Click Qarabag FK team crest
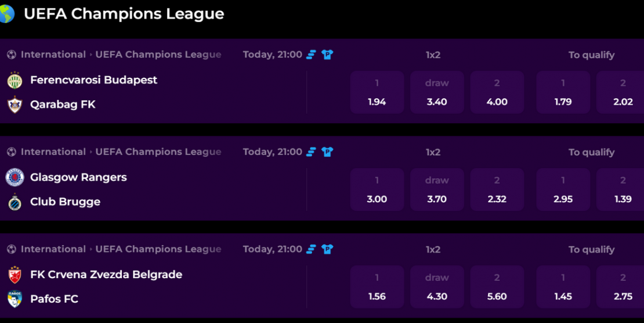The image size is (644, 323). tap(15, 105)
